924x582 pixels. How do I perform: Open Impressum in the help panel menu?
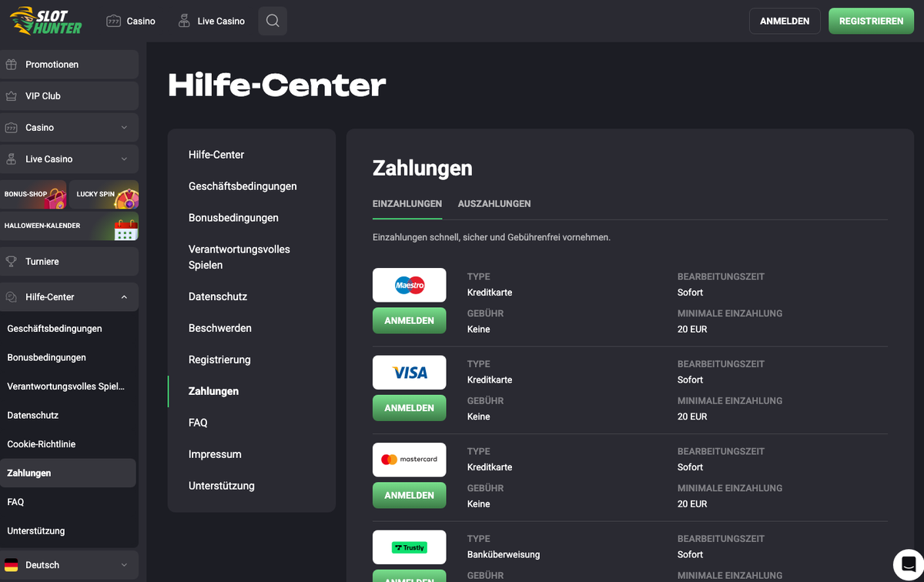coord(215,454)
